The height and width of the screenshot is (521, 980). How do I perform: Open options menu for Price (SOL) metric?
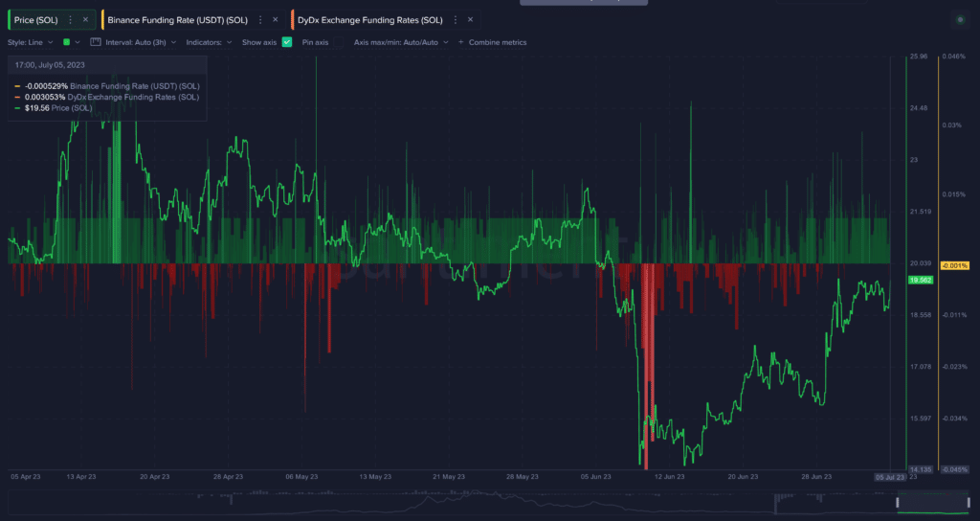[x=70, y=19]
